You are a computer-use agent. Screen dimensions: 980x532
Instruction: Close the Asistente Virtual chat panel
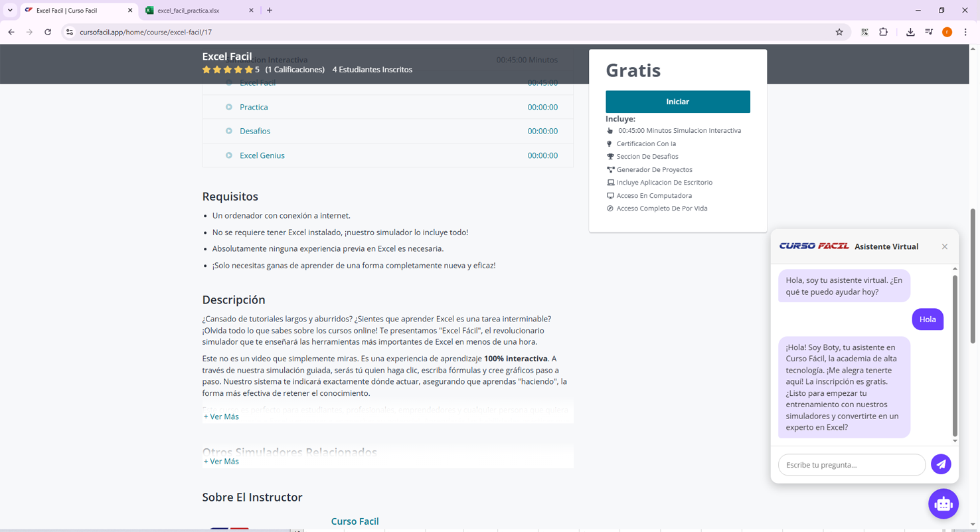[x=945, y=246]
